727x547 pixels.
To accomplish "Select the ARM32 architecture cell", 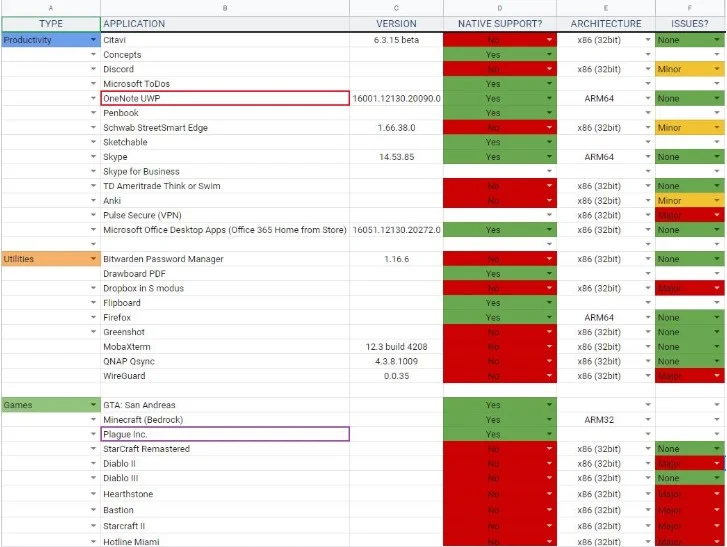I will 606,420.
